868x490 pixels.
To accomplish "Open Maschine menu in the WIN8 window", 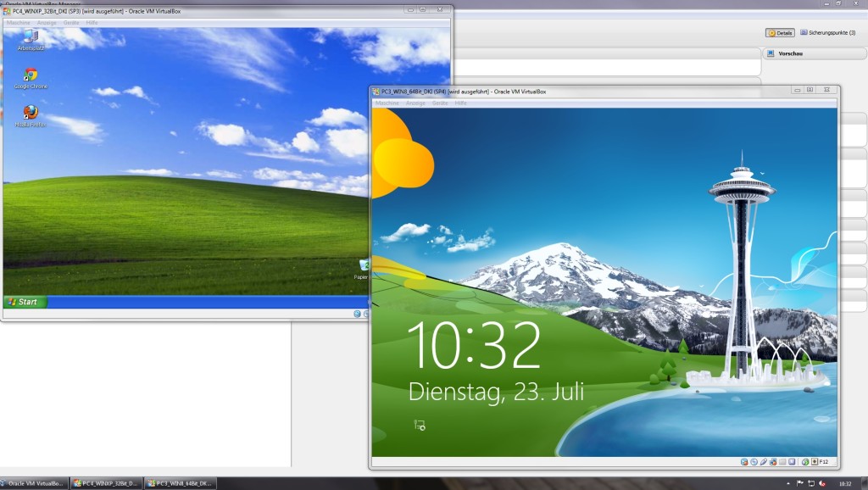I will point(387,103).
